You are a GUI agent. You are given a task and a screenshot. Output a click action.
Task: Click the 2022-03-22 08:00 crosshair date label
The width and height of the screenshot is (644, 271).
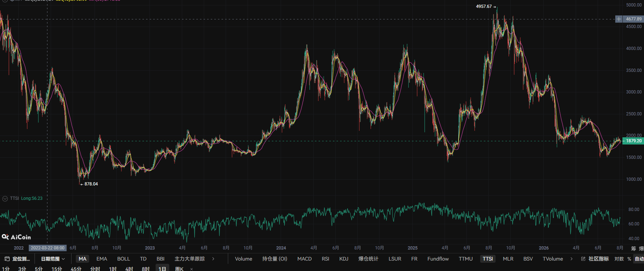pos(47,248)
